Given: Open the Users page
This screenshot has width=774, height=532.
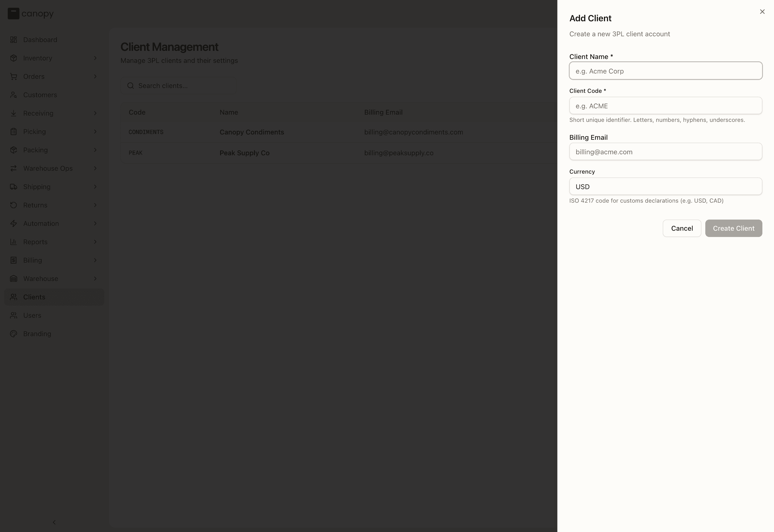Looking at the screenshot, I should pos(54,315).
